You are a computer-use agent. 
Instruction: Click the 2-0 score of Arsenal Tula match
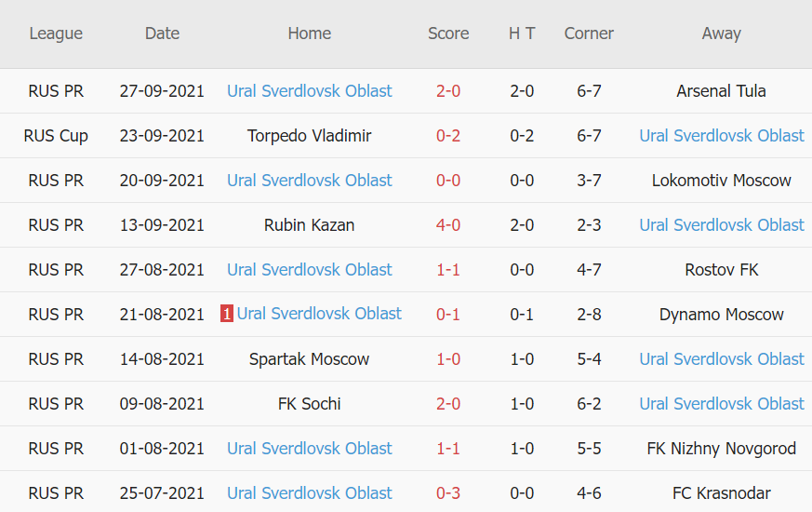pyautogui.click(x=448, y=91)
